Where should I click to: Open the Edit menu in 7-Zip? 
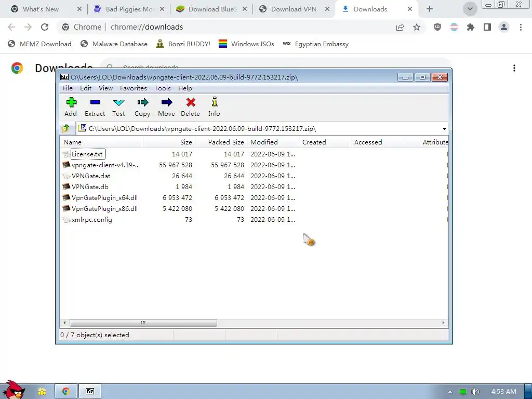(x=86, y=88)
